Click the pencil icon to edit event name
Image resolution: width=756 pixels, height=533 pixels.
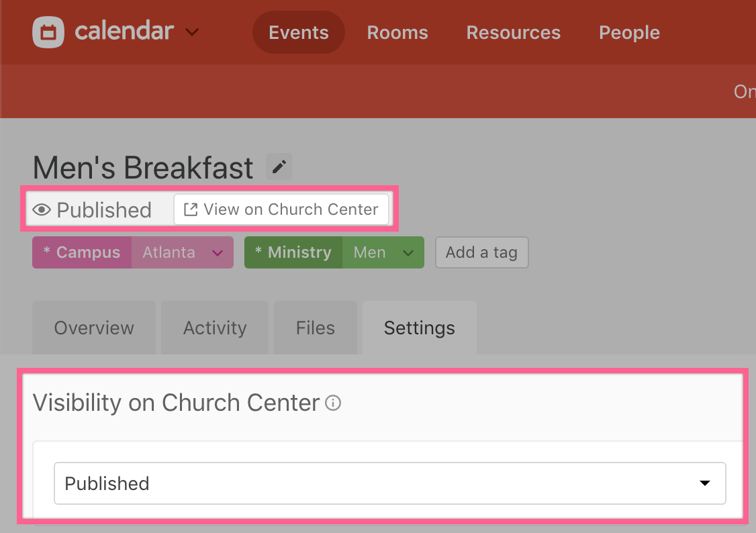279,166
